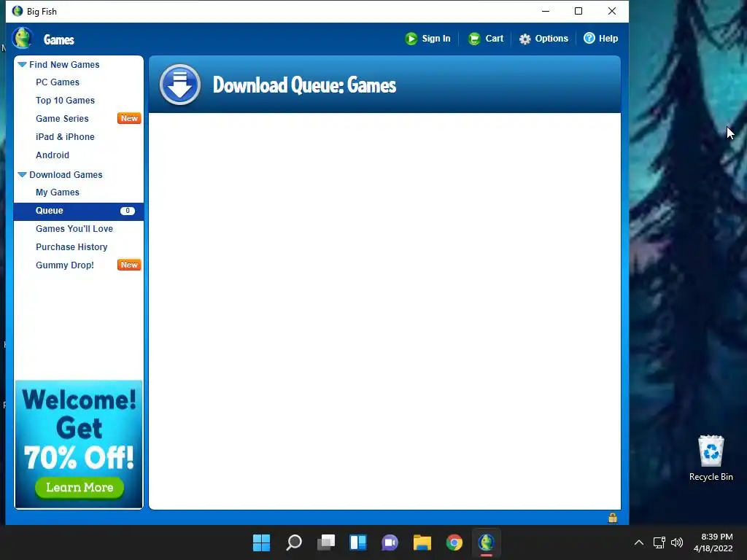747x560 pixels.
Task: Click the lock icon in the status bar
Action: pyautogui.click(x=613, y=518)
